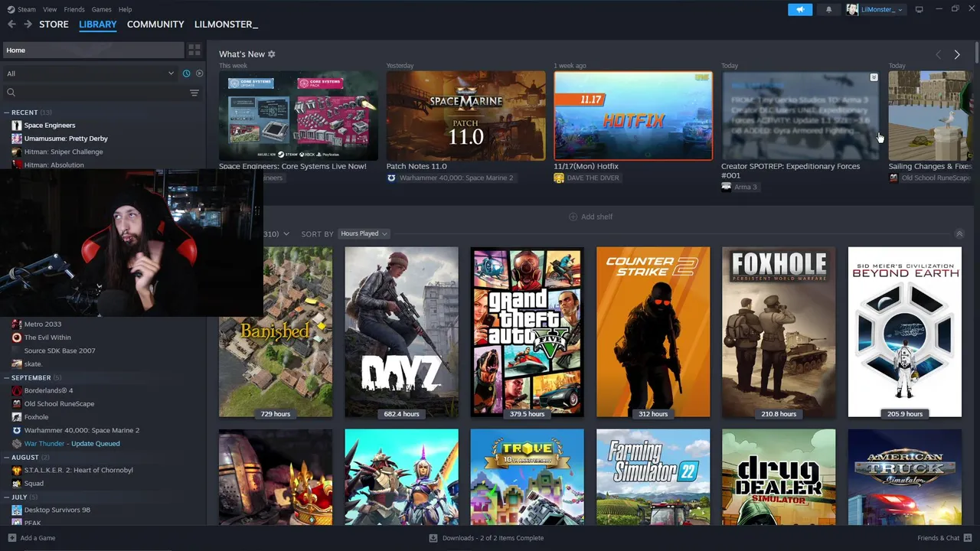The height and width of the screenshot is (551, 980).
Task: Open Downloads status in bottom bar
Action: pyautogui.click(x=486, y=538)
